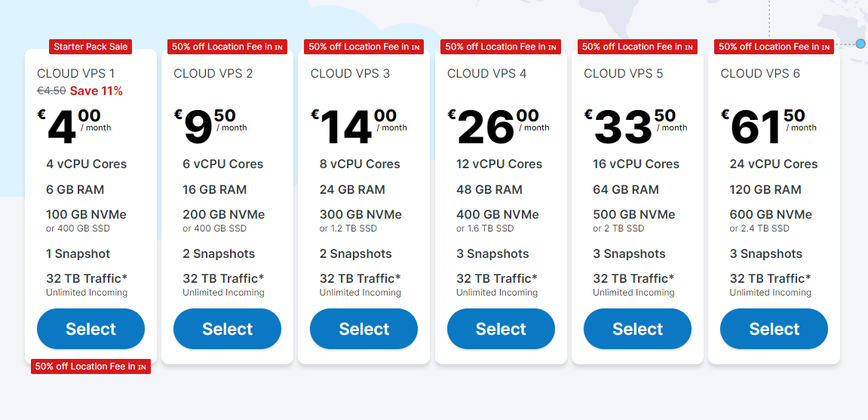
Task: Tap the location fee badge above Cloud VPS 5
Action: tap(637, 47)
